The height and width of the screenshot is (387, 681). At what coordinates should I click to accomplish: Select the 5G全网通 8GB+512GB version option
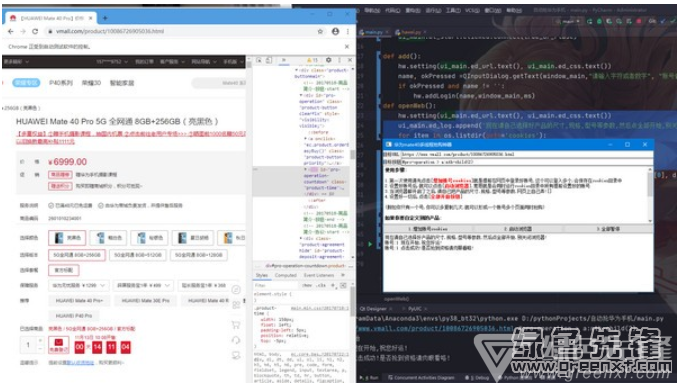pos(138,255)
